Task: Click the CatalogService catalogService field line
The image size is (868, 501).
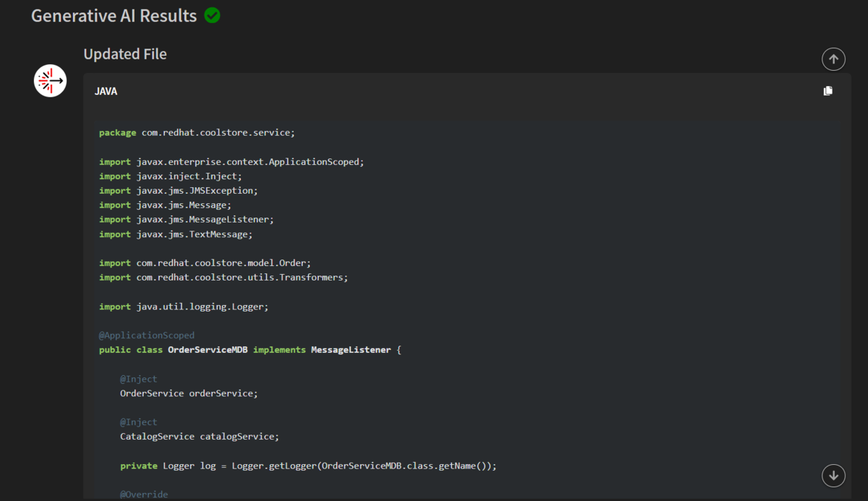Action: (200, 437)
